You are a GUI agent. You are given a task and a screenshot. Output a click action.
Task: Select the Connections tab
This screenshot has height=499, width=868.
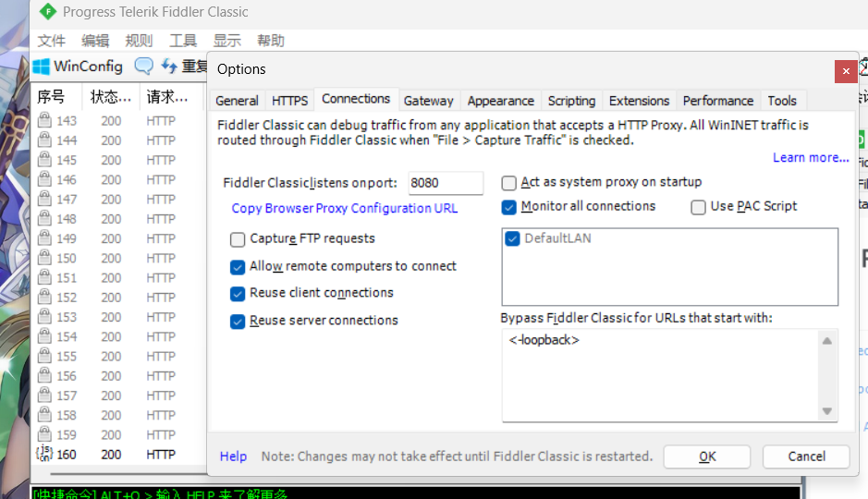point(356,99)
